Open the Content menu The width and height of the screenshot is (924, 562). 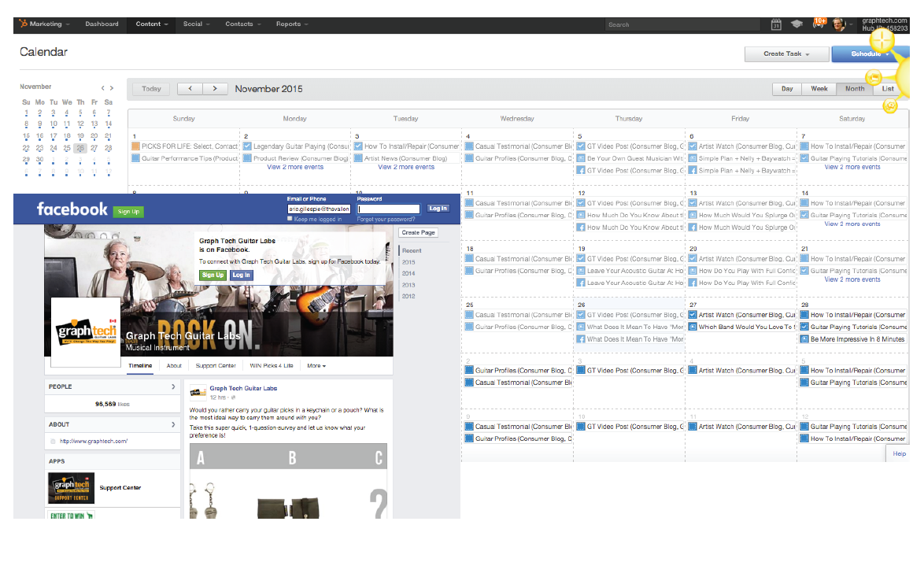tap(151, 24)
